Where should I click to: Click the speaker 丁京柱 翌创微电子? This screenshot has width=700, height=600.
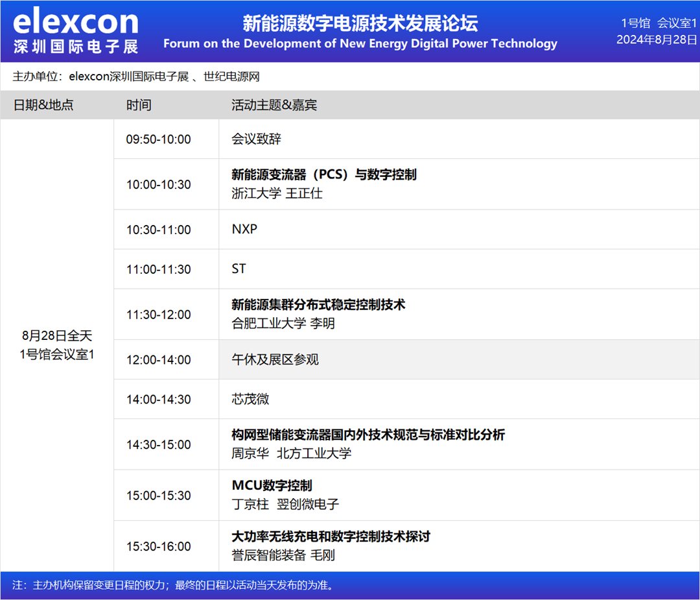click(x=285, y=504)
